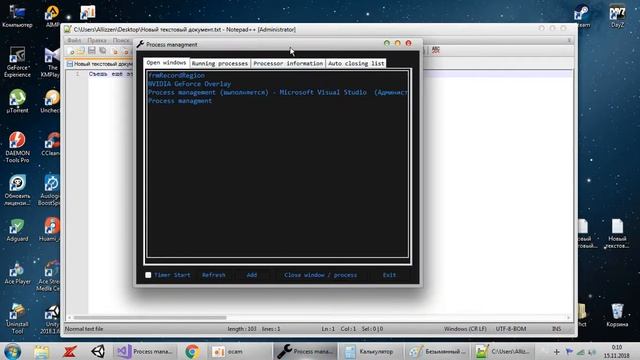Click the Add button in Process managment
This screenshot has width=640, height=360.
(x=251, y=275)
